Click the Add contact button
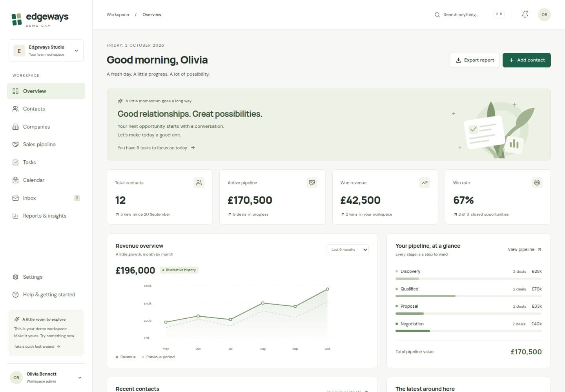The width and height of the screenshot is (565, 392). tap(527, 60)
